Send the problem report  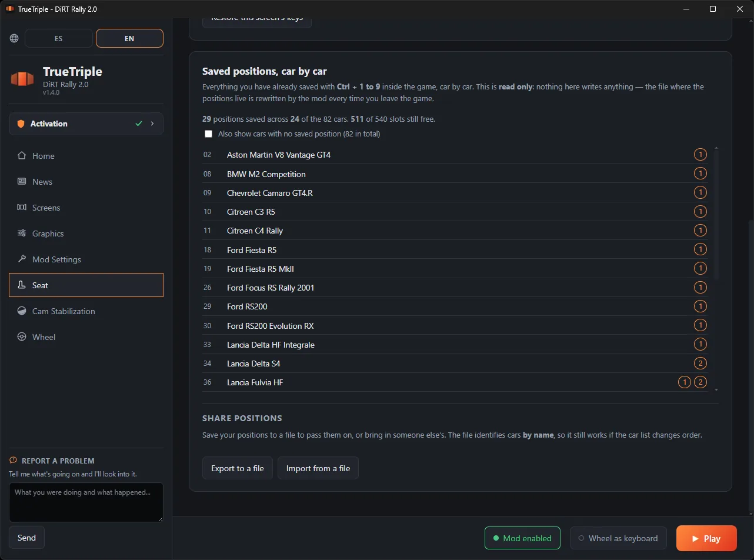pos(26,538)
